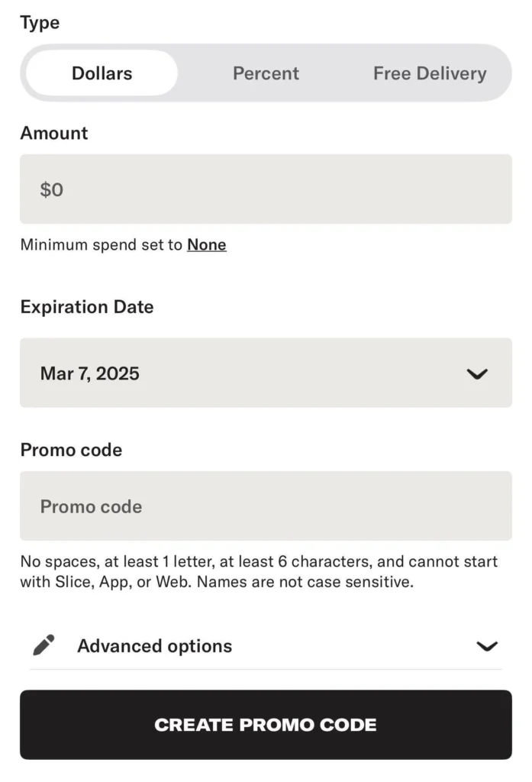Expand the Advanced options chevron
The image size is (532, 782).
coord(487,646)
